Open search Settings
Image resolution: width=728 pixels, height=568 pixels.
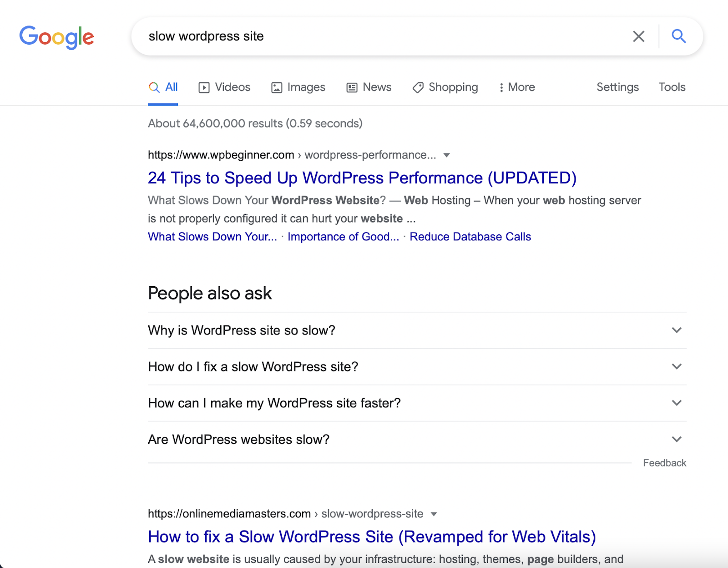point(617,87)
